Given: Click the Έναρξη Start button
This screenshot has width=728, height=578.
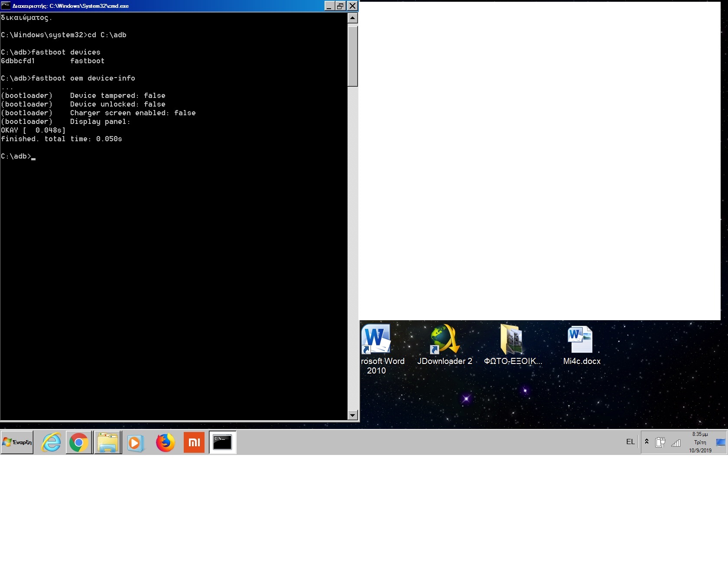Looking at the screenshot, I should [17, 442].
